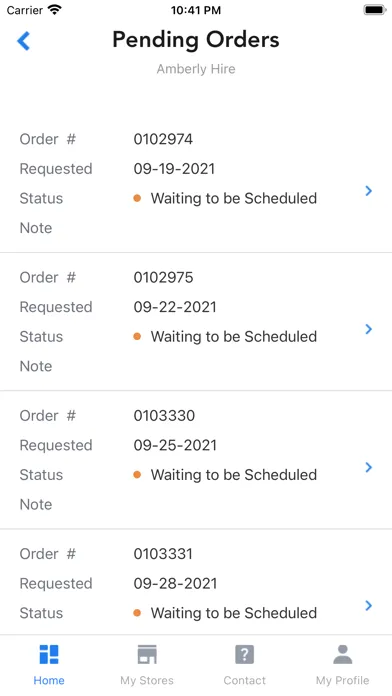Expand order 0103331 with its chevron
The image size is (392, 696).
[368, 605]
